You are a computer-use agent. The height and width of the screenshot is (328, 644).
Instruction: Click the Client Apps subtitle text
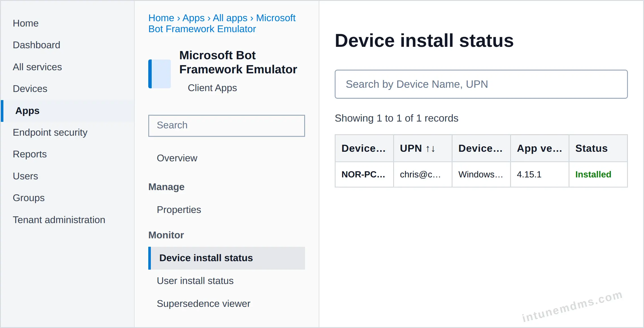212,88
